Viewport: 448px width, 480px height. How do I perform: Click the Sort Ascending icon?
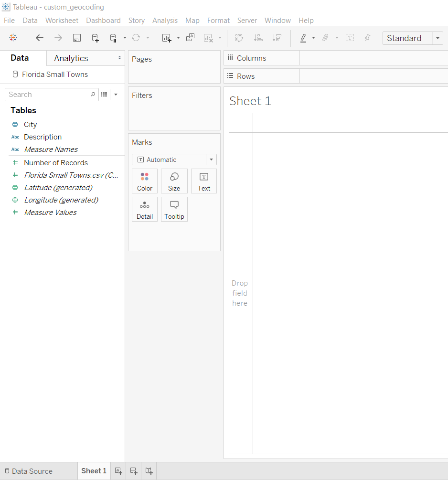tap(258, 38)
